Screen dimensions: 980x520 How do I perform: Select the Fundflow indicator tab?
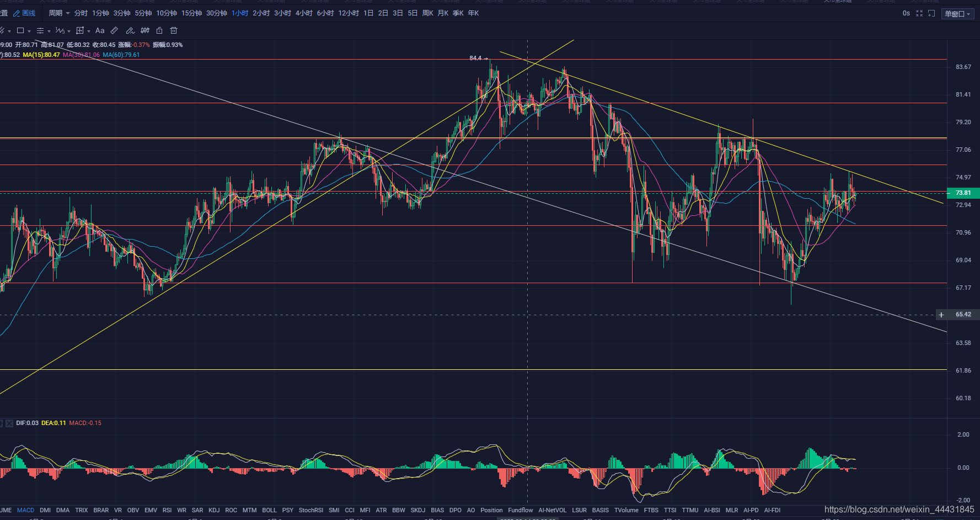(x=521, y=511)
